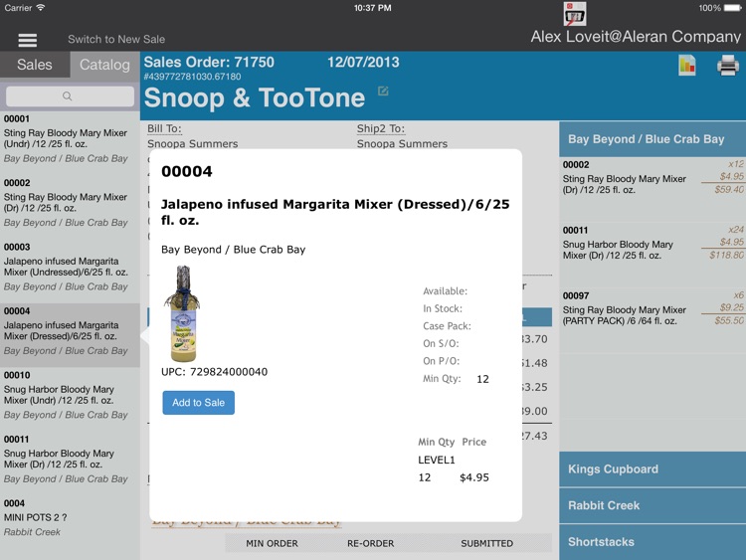Click the printer icon
Screen dimensions: 746x560
[x=728, y=66]
